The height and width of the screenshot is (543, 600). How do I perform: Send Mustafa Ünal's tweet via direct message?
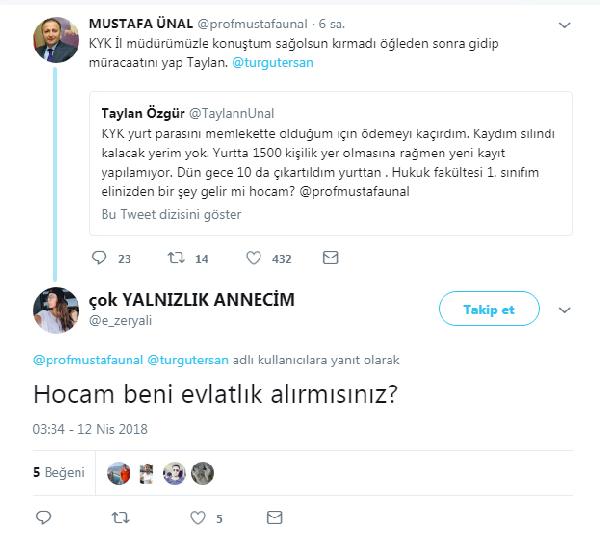coord(330,258)
